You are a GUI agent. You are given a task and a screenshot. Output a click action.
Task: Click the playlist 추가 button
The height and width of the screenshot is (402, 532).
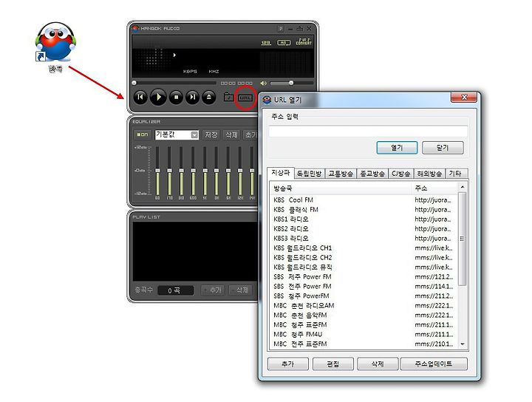click(x=213, y=290)
